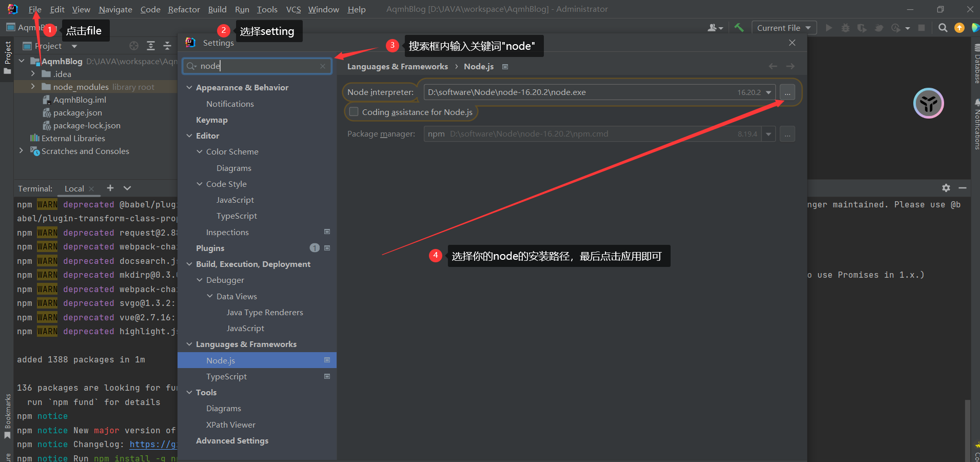The width and height of the screenshot is (980, 462).
Task: Open the Bookmarks side tab
Action: 7,416
